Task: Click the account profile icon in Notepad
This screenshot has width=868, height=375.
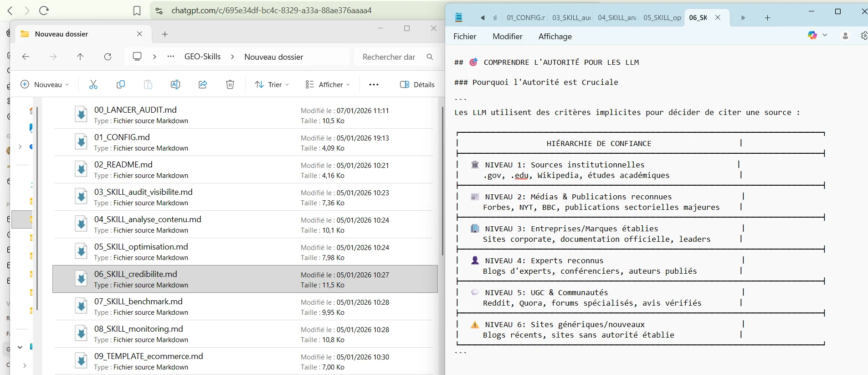Action: [x=845, y=36]
